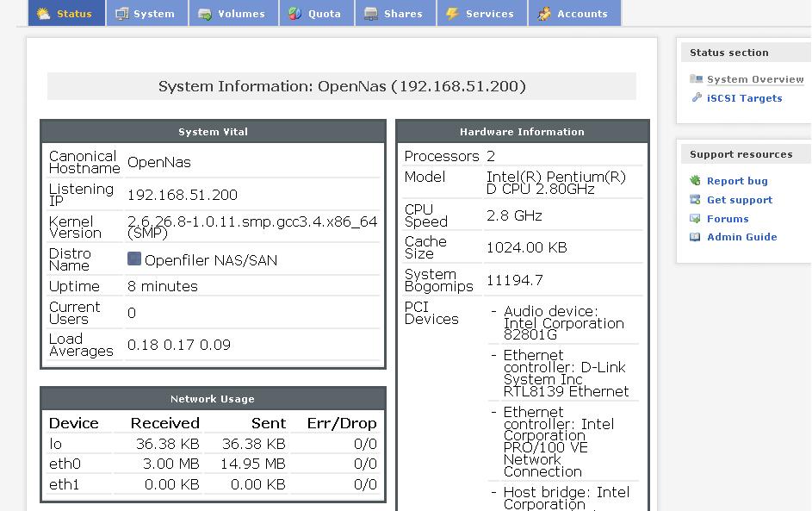Open the System tab

tap(146, 14)
